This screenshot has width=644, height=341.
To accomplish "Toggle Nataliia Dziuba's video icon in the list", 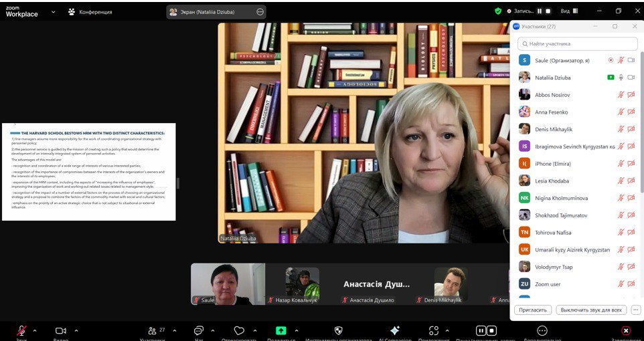I will [x=631, y=78].
